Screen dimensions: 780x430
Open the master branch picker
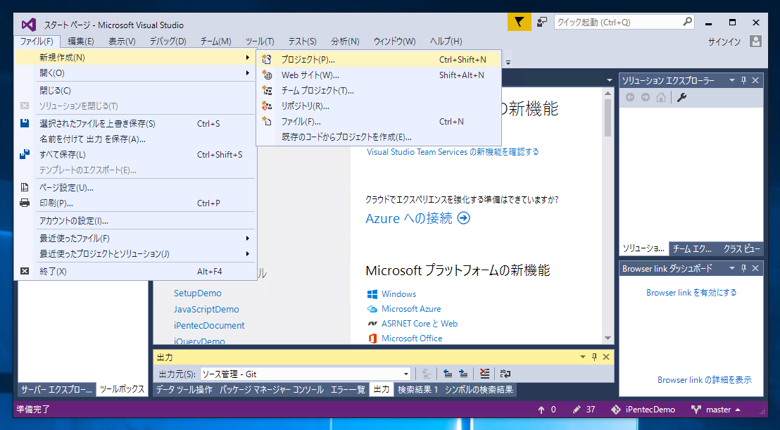tap(715, 410)
